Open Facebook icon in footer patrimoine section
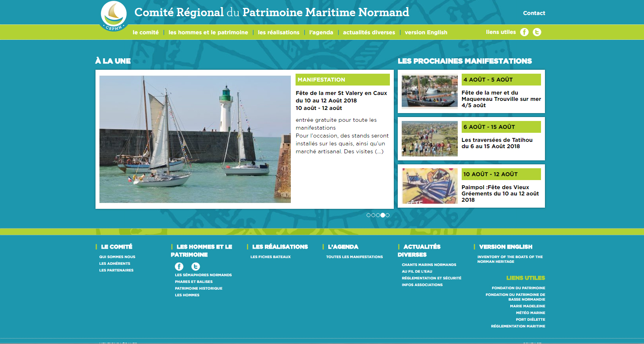Image resolution: width=644 pixels, height=344 pixels. pos(179,266)
